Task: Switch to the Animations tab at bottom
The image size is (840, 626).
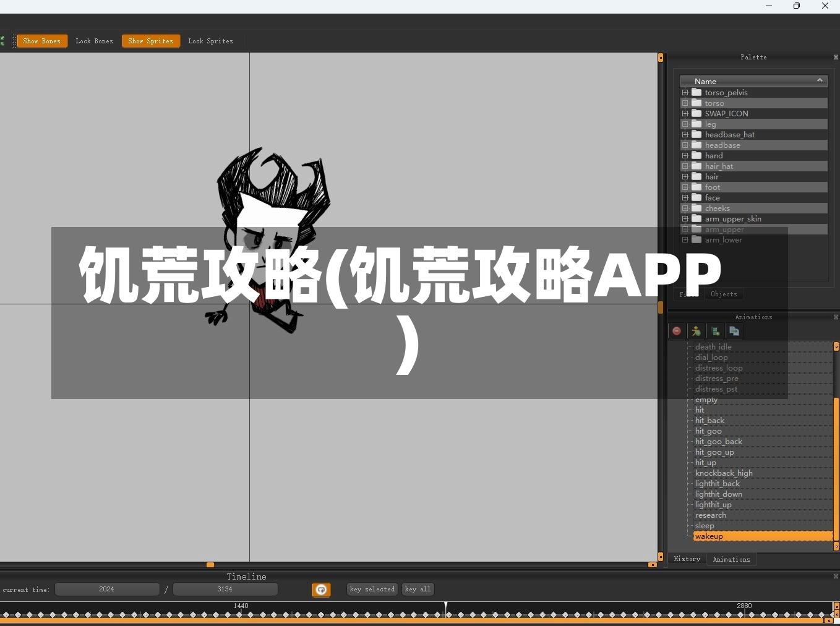Action: pyautogui.click(x=731, y=559)
